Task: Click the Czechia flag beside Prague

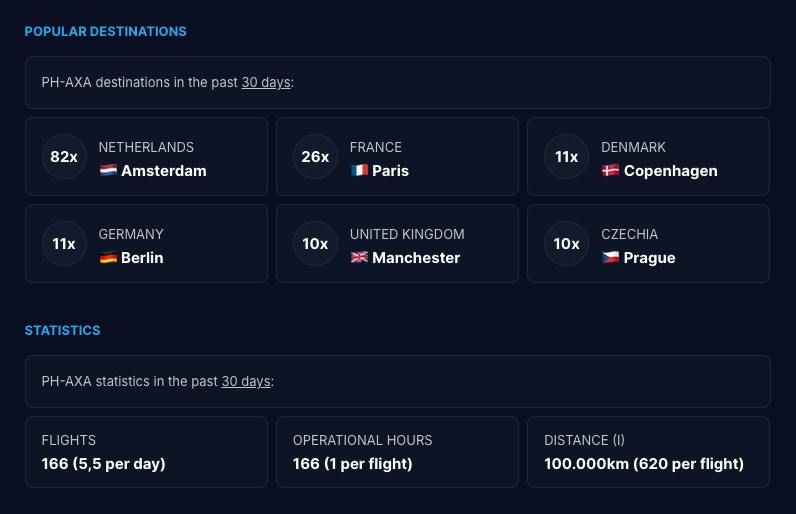Action: [610, 258]
